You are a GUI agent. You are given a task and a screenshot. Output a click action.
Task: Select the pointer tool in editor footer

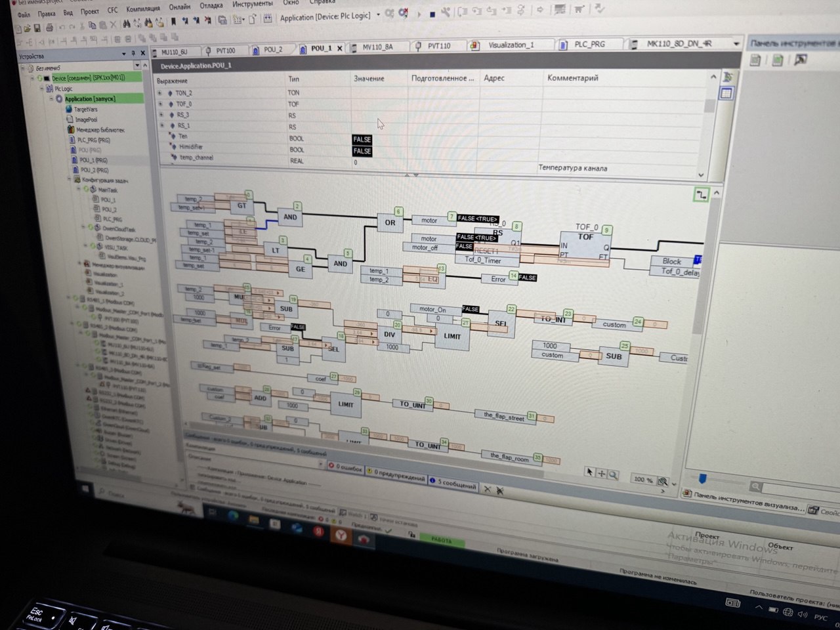[x=589, y=472]
